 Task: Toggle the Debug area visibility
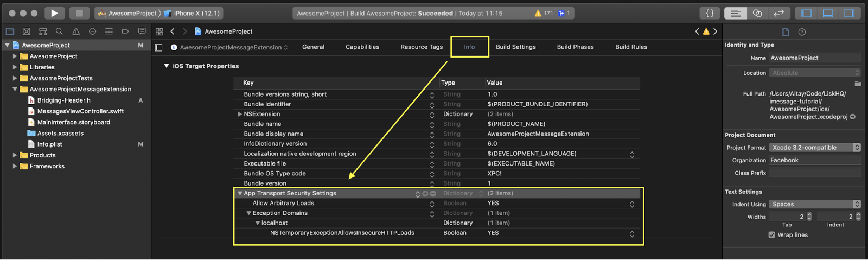(x=828, y=13)
